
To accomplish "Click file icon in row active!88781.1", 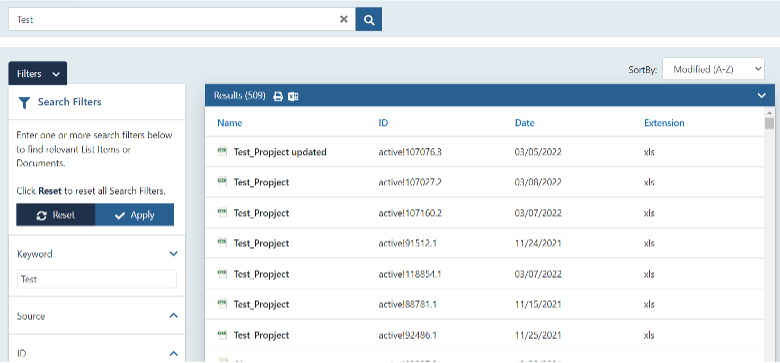I will click(x=222, y=304).
